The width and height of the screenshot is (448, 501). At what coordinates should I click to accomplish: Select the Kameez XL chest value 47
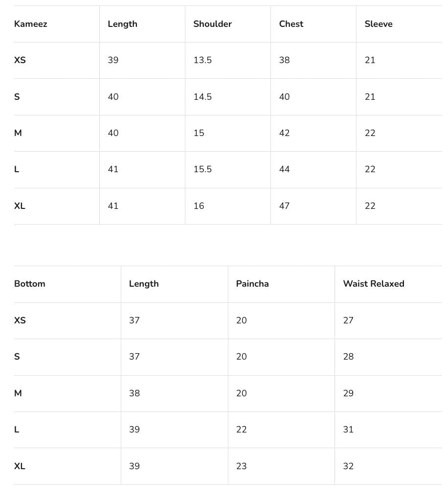tap(284, 206)
